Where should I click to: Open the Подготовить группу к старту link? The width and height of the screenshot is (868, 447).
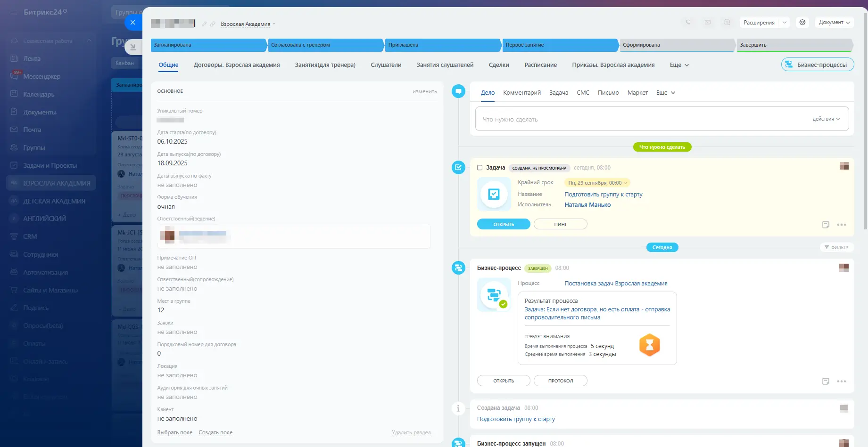coord(603,194)
